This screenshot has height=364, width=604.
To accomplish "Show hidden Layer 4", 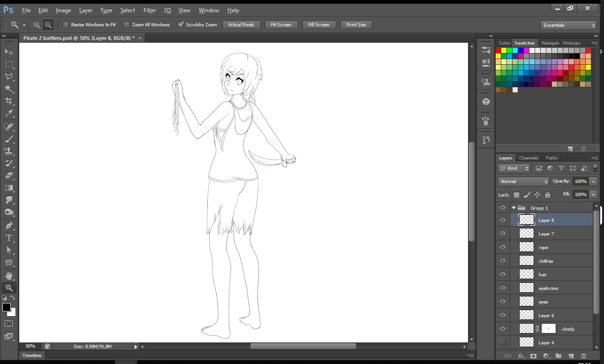I will pos(503,342).
